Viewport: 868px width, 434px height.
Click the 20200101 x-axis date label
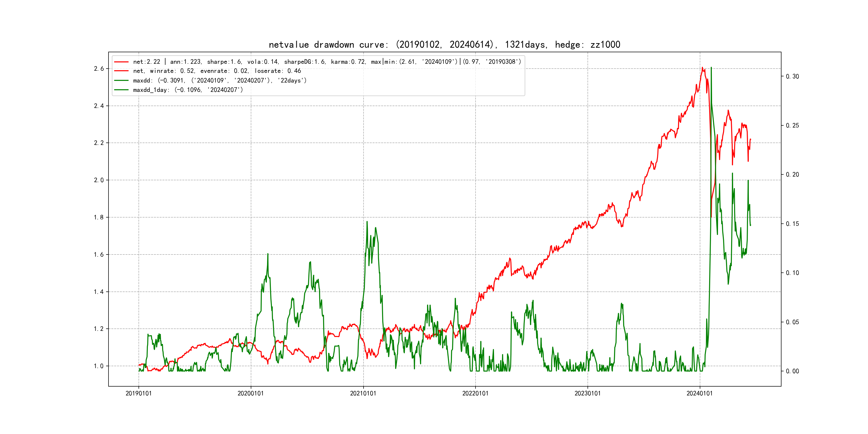coord(250,393)
